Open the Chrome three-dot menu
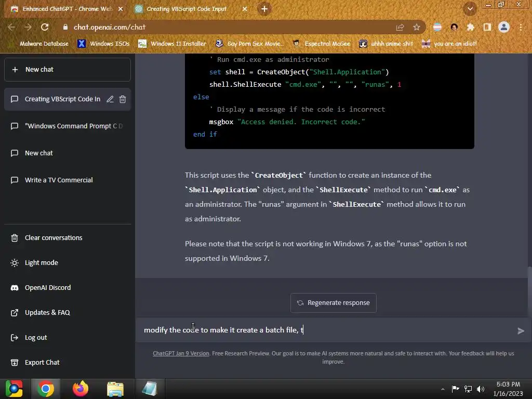 pyautogui.click(x=521, y=27)
